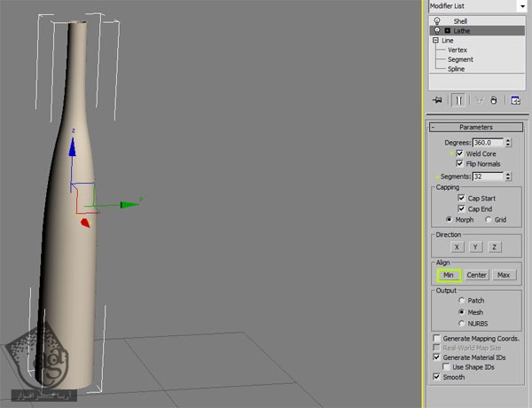Click the Pin Stack icon
Screen dimensions: 532x408
click(439, 101)
